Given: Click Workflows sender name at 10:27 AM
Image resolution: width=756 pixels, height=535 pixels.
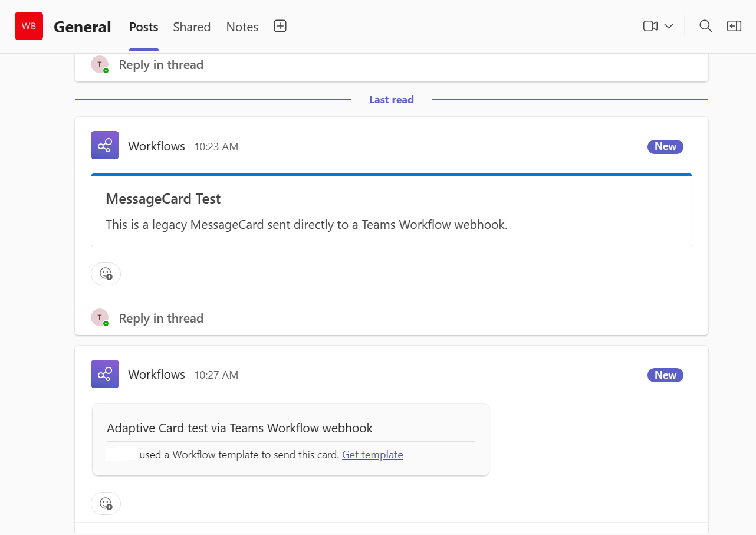Looking at the screenshot, I should click(x=156, y=375).
